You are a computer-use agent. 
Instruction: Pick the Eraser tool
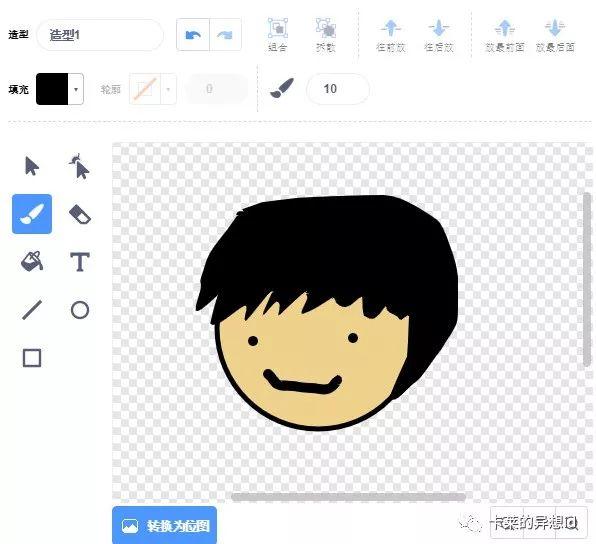[x=80, y=214]
